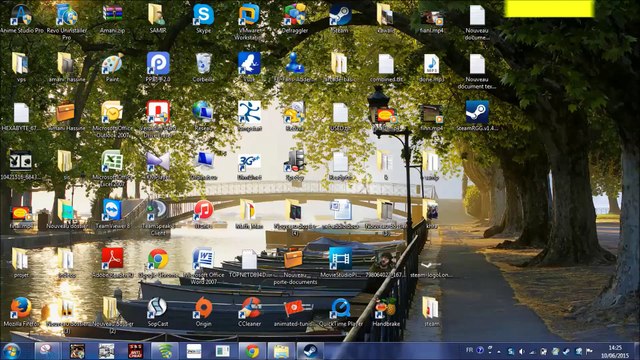This screenshot has width=640, height=360.
Task: Switch to Chrome in the taskbar
Action: pyautogui.click(x=252, y=351)
